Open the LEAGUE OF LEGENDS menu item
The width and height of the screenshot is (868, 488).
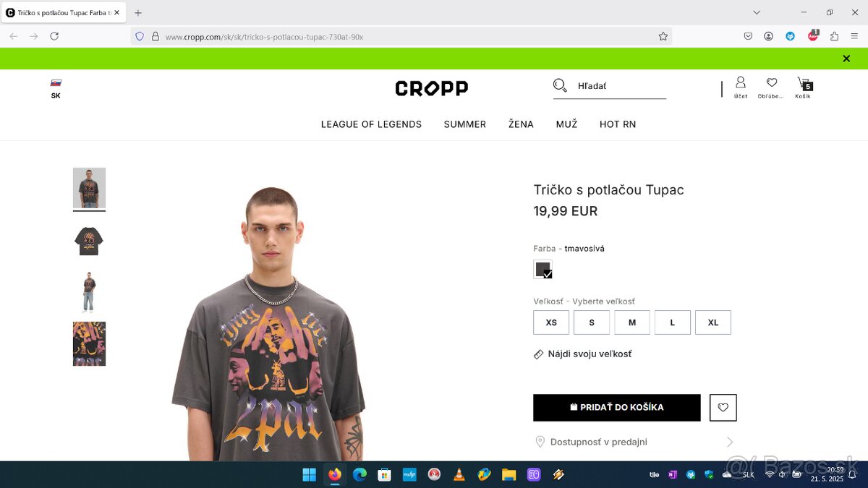371,124
